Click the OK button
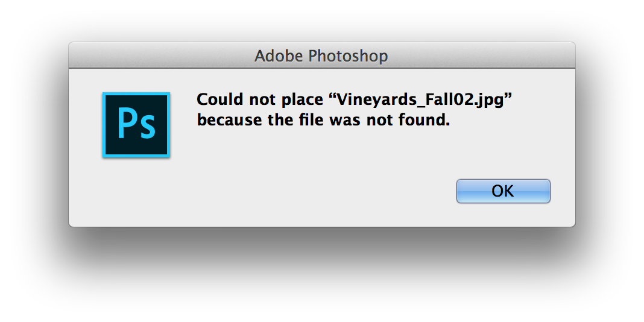Image resolution: width=644 pixels, height=322 pixels. (503, 191)
